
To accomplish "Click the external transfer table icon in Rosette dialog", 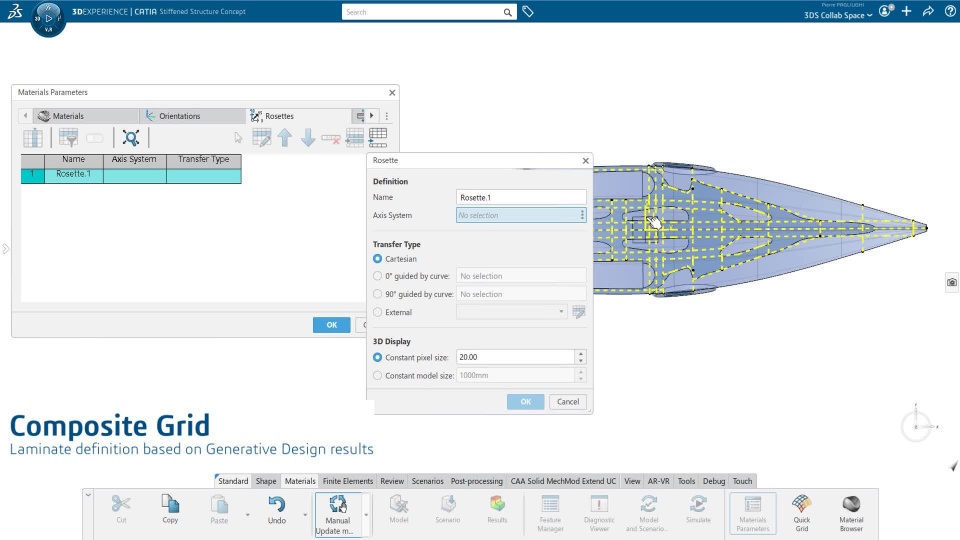I will (579, 312).
